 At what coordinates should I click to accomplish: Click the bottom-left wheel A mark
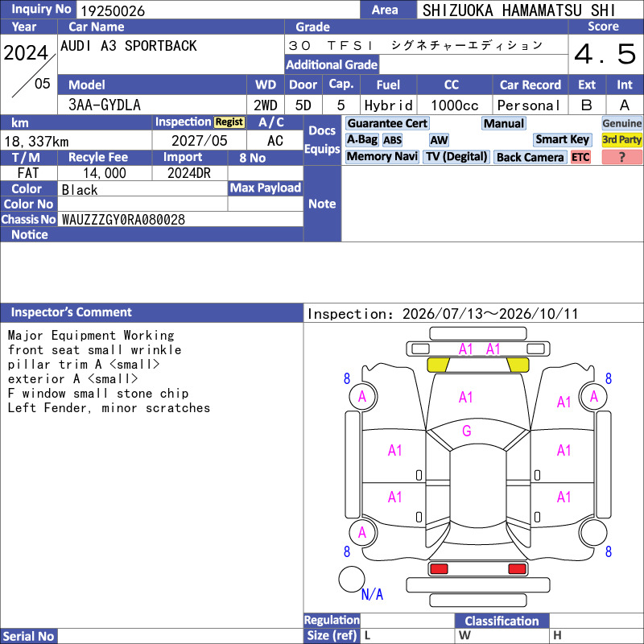click(362, 532)
